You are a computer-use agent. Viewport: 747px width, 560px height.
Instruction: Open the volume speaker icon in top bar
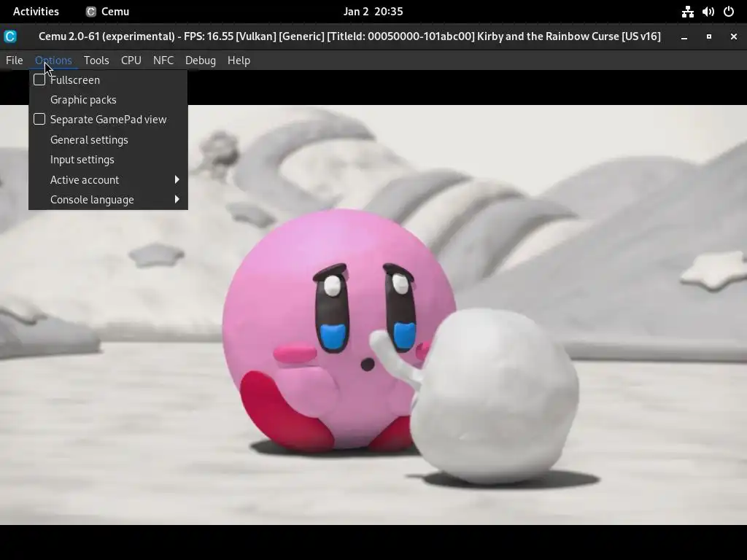click(x=708, y=12)
